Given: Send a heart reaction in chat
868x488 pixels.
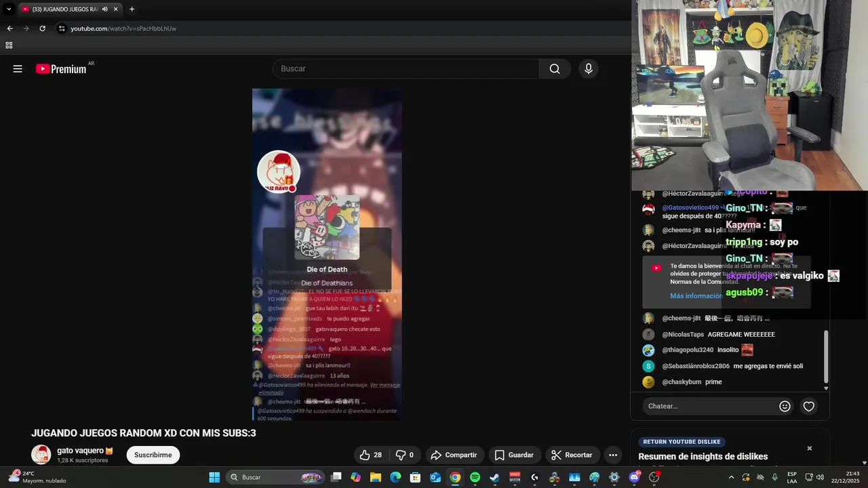Looking at the screenshot, I should [809, 406].
